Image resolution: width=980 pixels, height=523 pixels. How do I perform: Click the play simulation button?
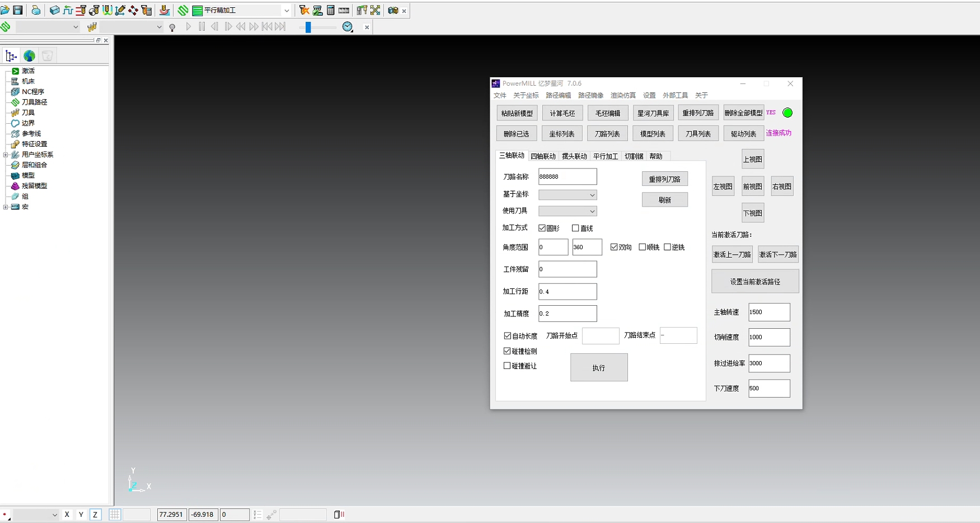[189, 27]
